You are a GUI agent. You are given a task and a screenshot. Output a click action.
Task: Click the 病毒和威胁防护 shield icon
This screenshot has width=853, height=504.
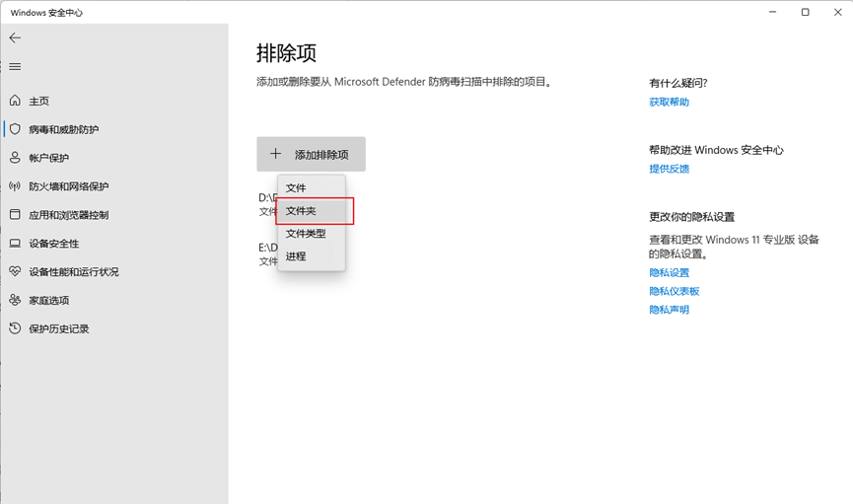(15, 129)
